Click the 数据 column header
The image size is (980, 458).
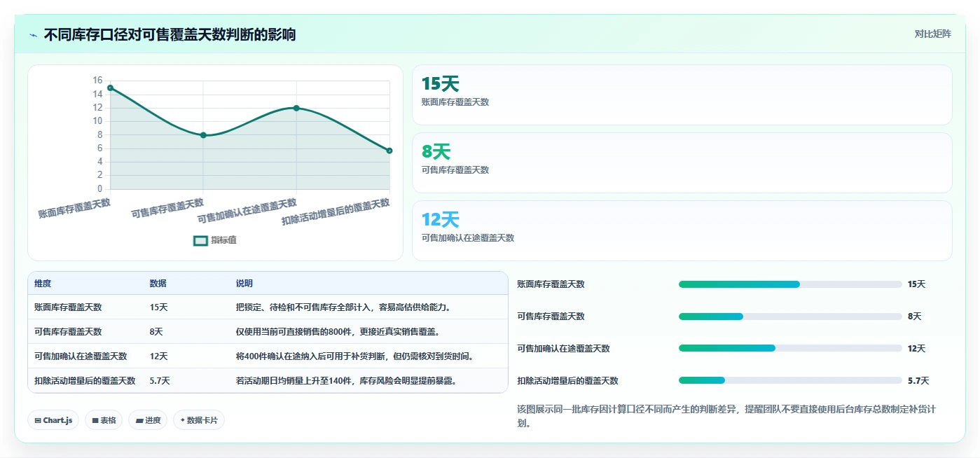[158, 284]
